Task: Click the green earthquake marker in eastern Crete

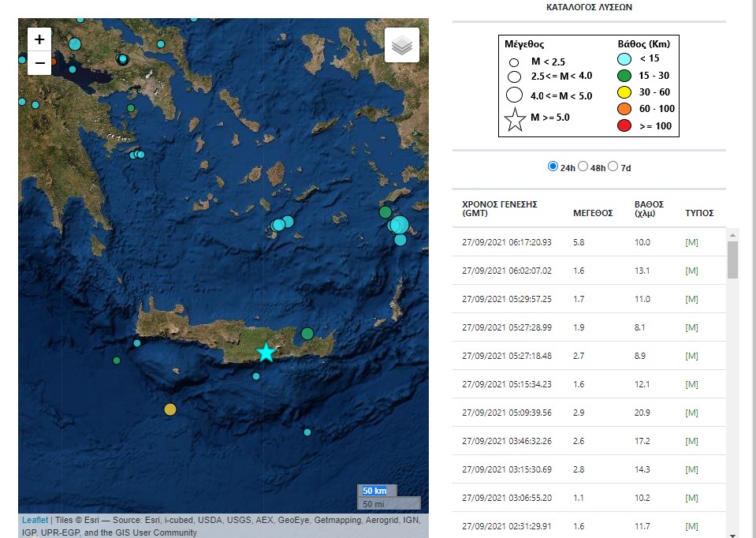Action: (307, 333)
